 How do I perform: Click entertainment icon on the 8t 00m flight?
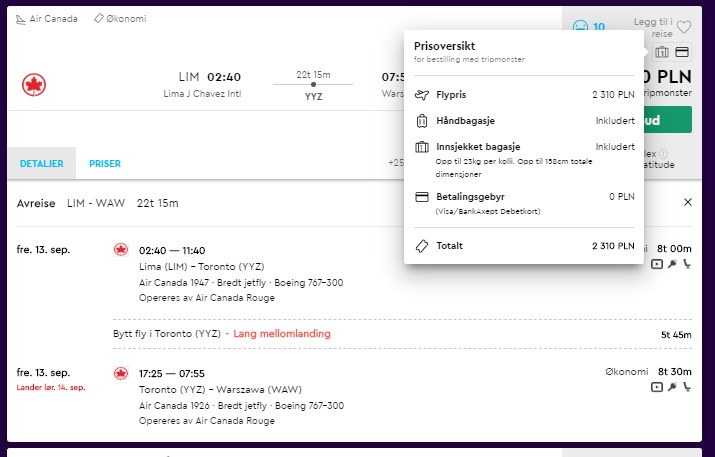[x=657, y=264]
